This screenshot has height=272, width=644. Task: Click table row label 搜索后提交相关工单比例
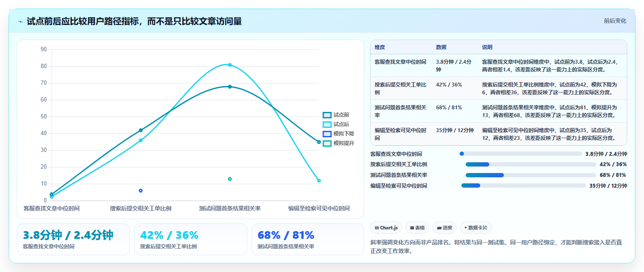click(x=400, y=88)
